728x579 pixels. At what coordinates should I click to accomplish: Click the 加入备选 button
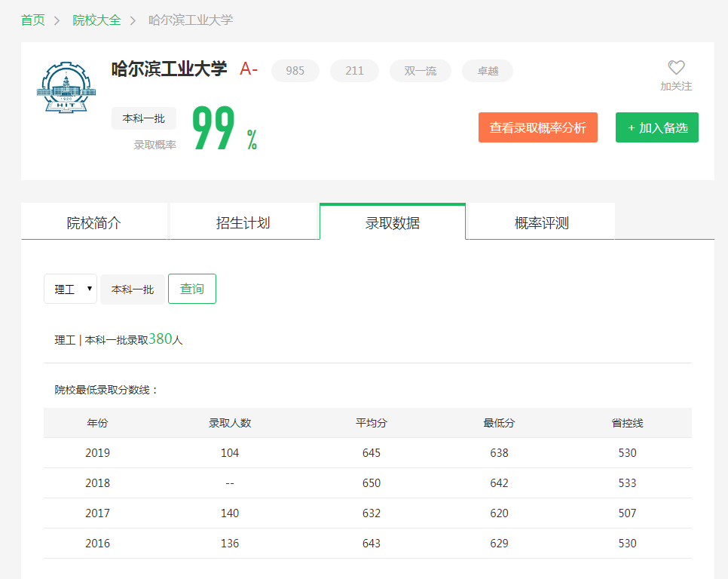[657, 127]
